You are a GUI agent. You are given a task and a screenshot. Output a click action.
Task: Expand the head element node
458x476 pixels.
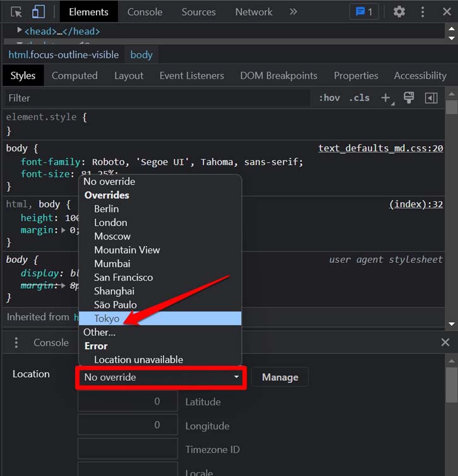19,30
